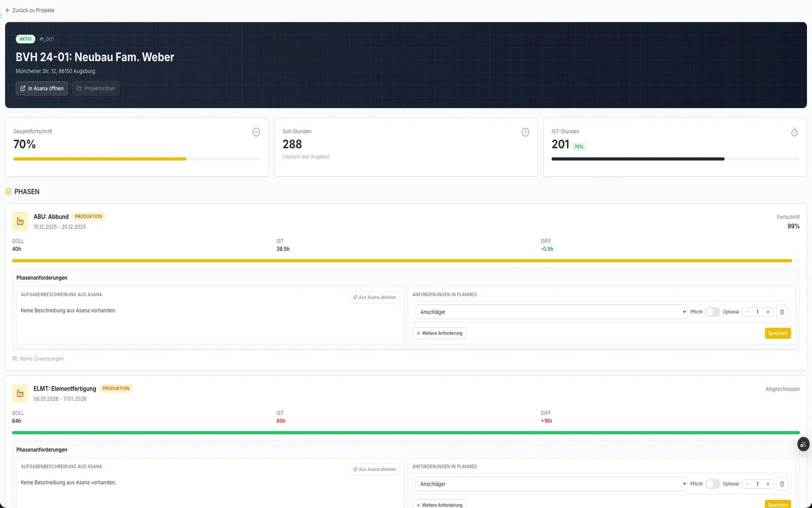Decrease requirement count in ELMT phase
Image resolution: width=812 pixels, height=508 pixels.
point(747,484)
